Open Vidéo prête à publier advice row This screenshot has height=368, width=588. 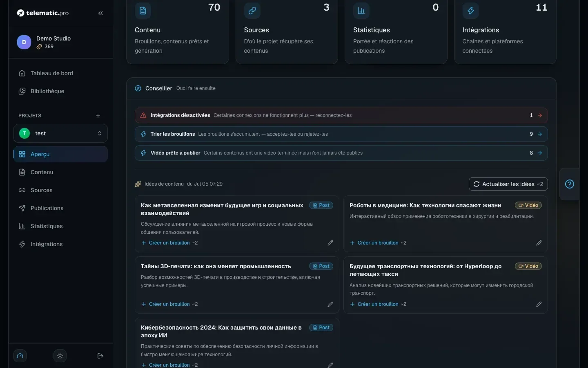click(341, 153)
